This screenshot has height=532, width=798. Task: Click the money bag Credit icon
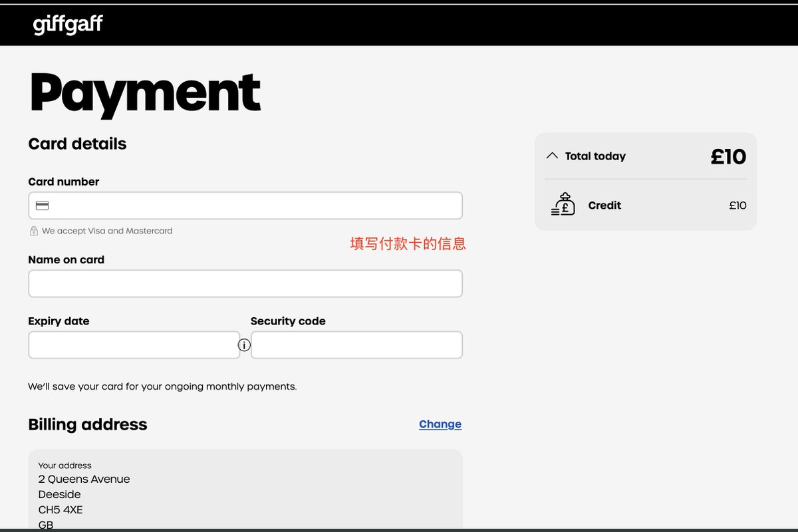pos(563,204)
